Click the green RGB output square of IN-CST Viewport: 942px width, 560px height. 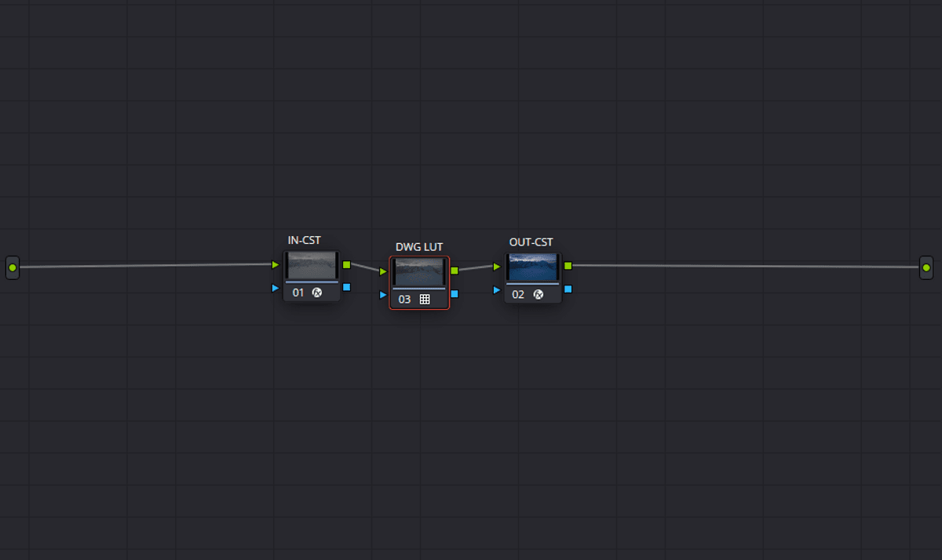click(x=346, y=265)
